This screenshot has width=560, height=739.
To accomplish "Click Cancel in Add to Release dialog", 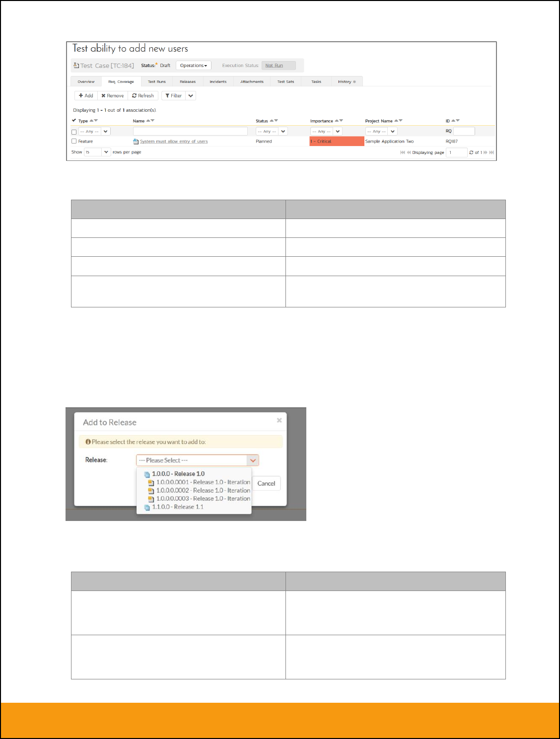I will [x=266, y=483].
